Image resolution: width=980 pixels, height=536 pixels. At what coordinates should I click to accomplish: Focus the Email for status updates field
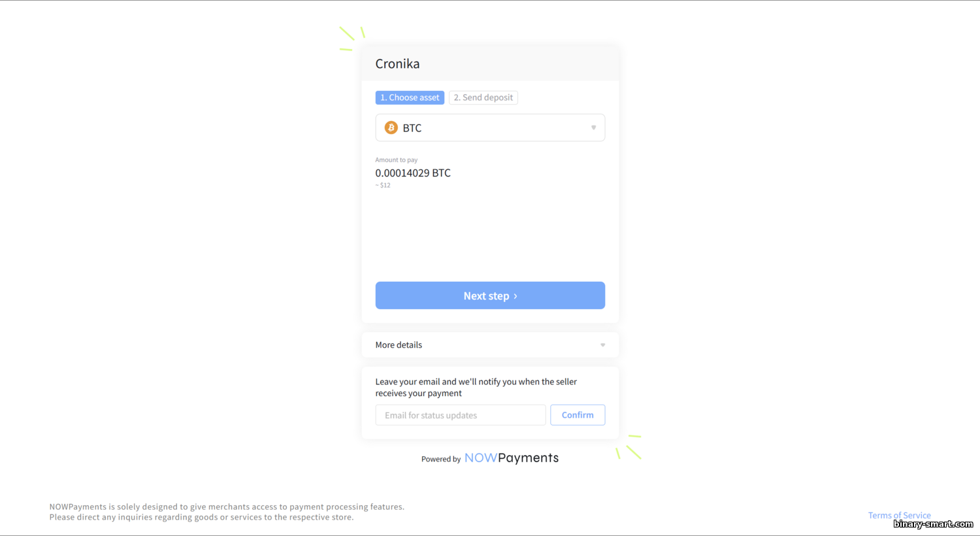[x=461, y=415]
